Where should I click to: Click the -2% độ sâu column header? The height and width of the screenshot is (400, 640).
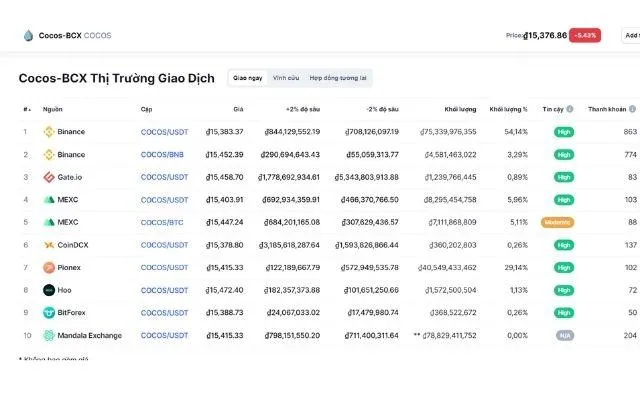pos(382,109)
